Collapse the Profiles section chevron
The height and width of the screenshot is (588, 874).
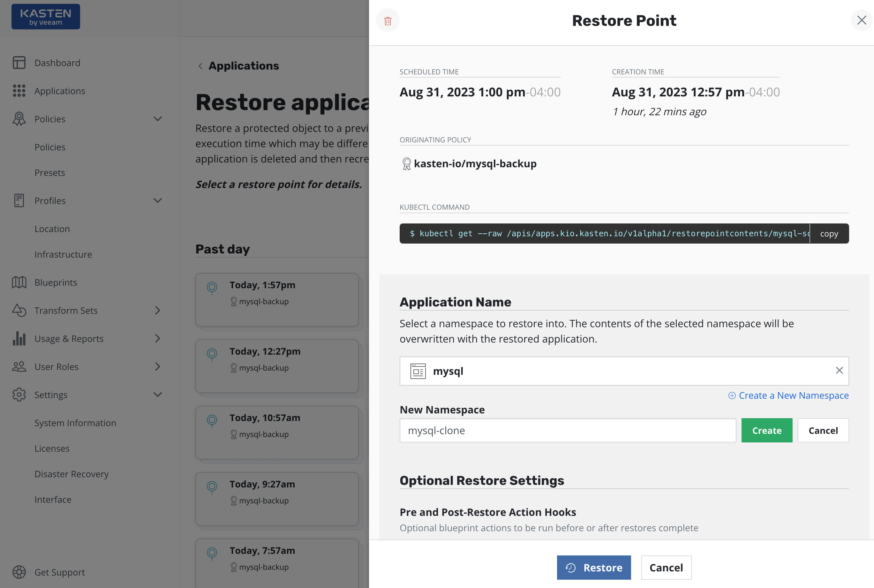pyautogui.click(x=158, y=200)
